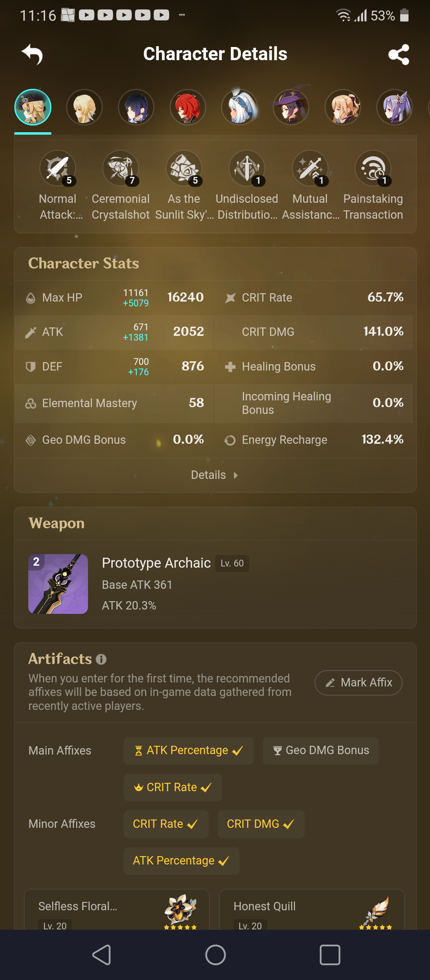Click the Mark Affix button
This screenshot has width=430, height=980.
(358, 682)
